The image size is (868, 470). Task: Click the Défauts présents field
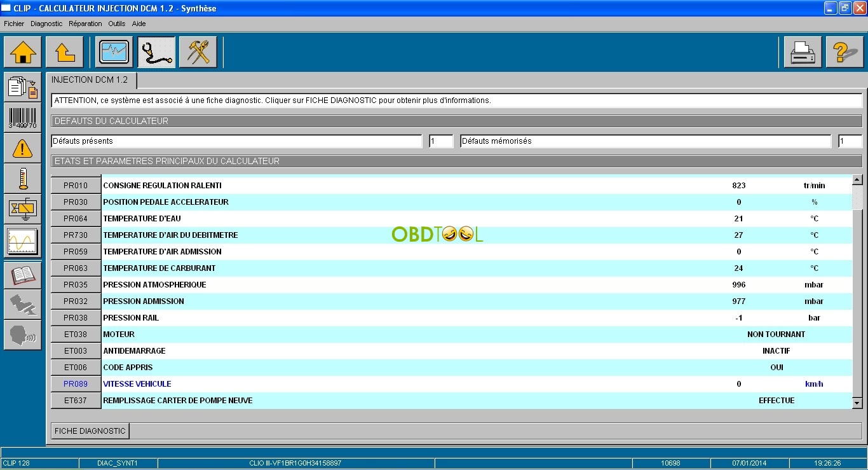[x=235, y=141]
